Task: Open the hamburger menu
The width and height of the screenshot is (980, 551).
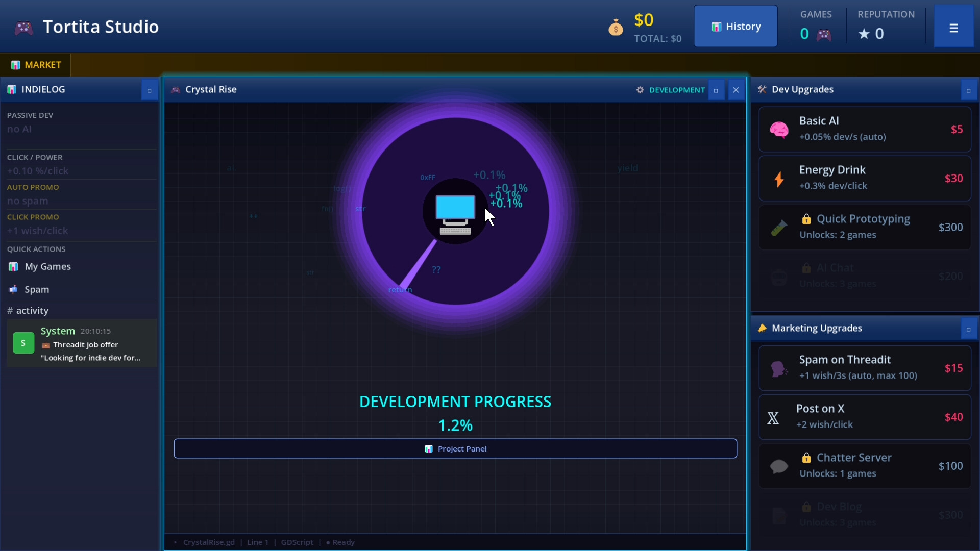Action: coord(953,28)
